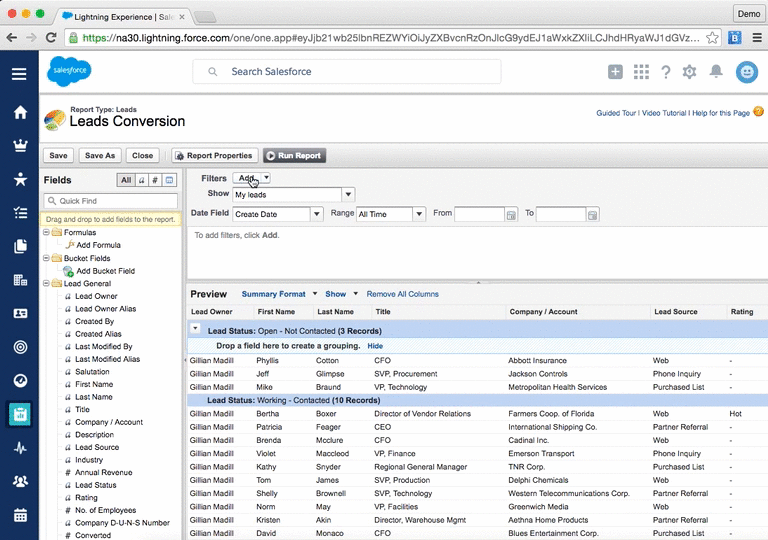Show all field types with All toggle
768x540 pixels.
(x=125, y=180)
